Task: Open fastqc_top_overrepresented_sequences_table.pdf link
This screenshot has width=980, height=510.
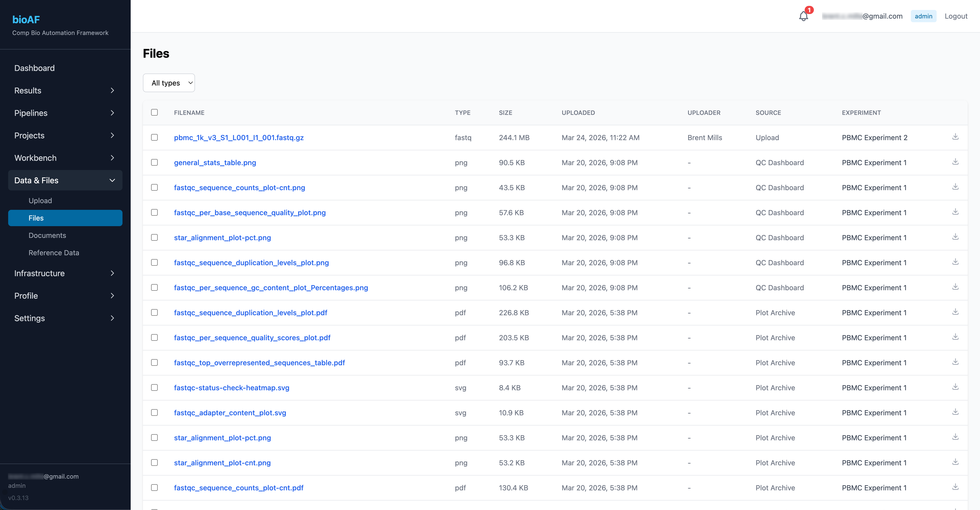Action: [260, 363]
